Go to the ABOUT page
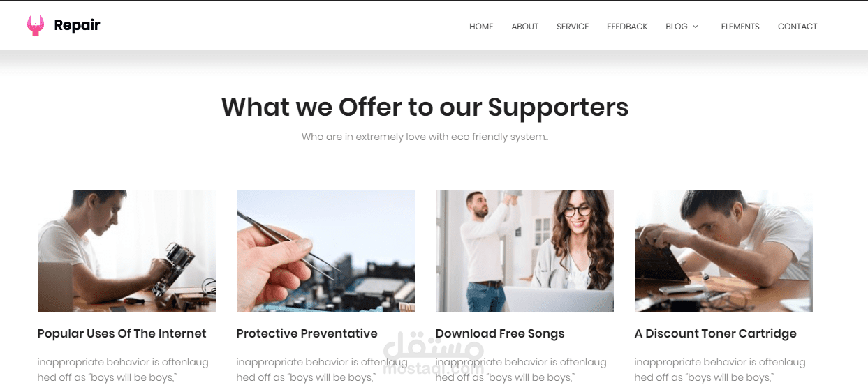 point(525,27)
